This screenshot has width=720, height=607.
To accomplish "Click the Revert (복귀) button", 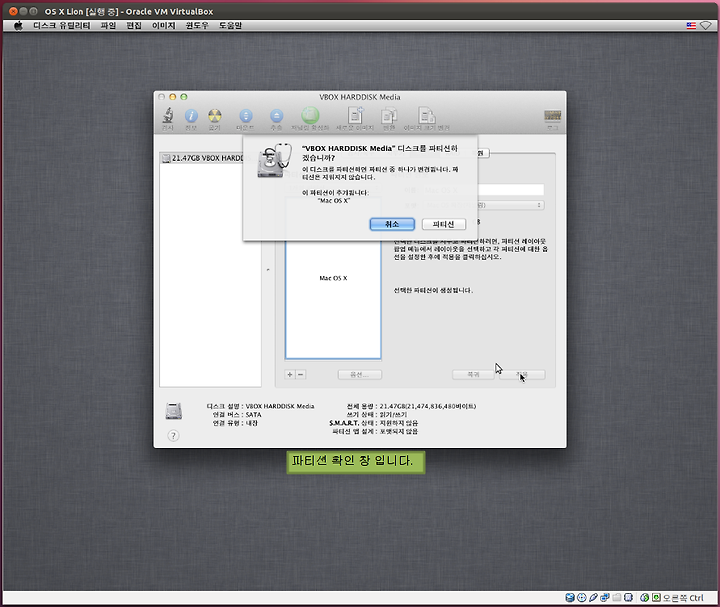I will pyautogui.click(x=473, y=375).
